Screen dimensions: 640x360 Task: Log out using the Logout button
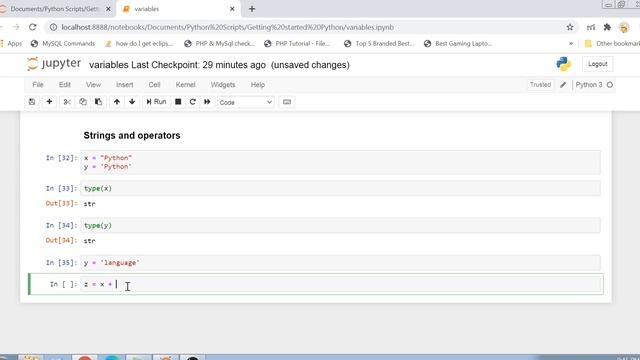pos(598,64)
